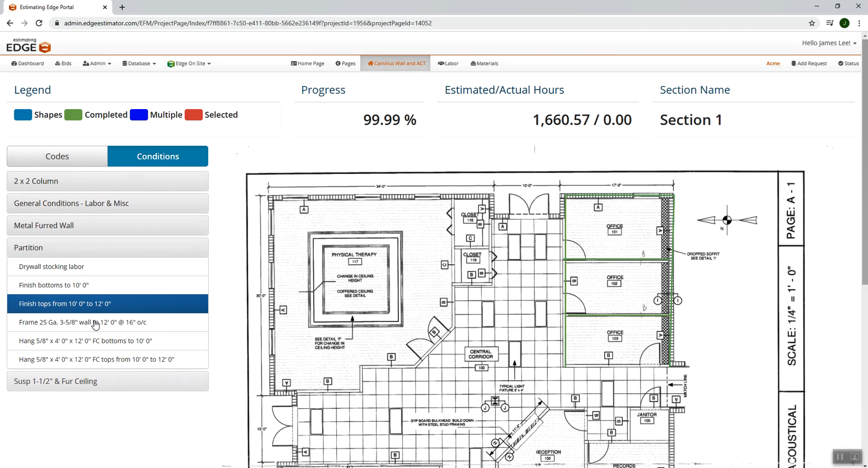
Task: Check the project Status
Action: (849, 63)
